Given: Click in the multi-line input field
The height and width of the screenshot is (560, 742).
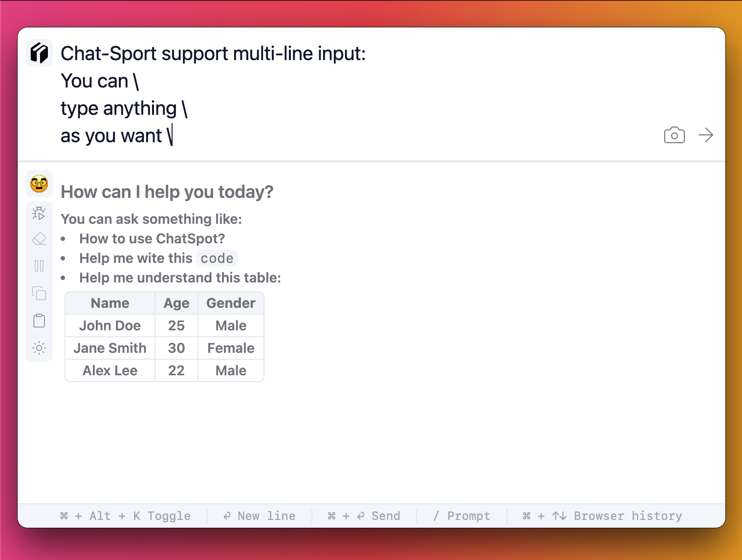Looking at the screenshot, I should point(357,94).
